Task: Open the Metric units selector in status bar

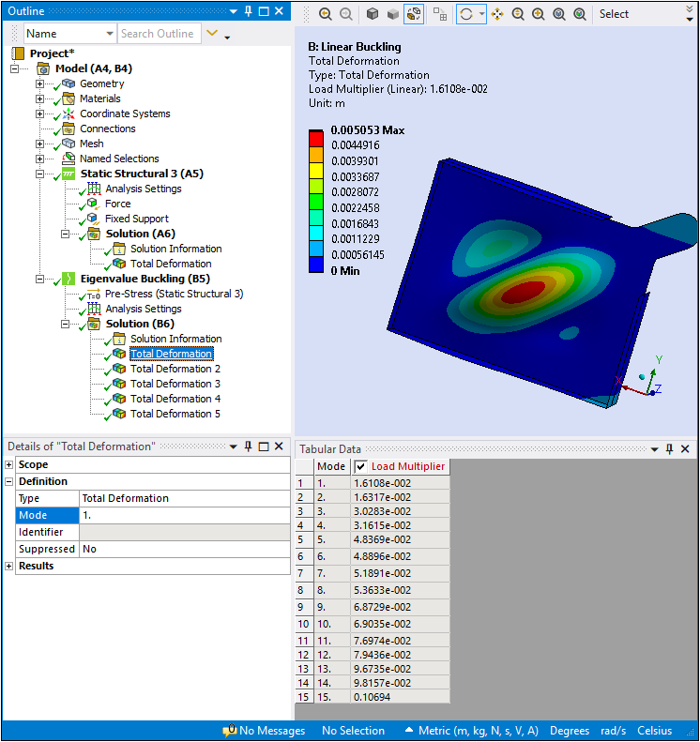Action: [x=471, y=731]
